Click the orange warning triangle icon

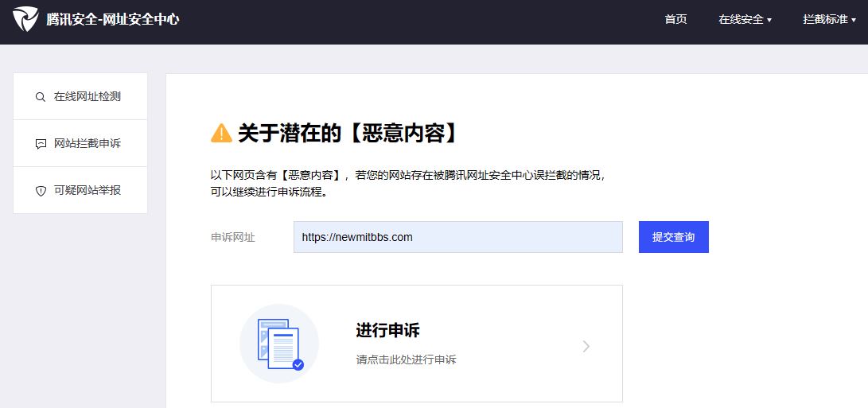pos(221,133)
